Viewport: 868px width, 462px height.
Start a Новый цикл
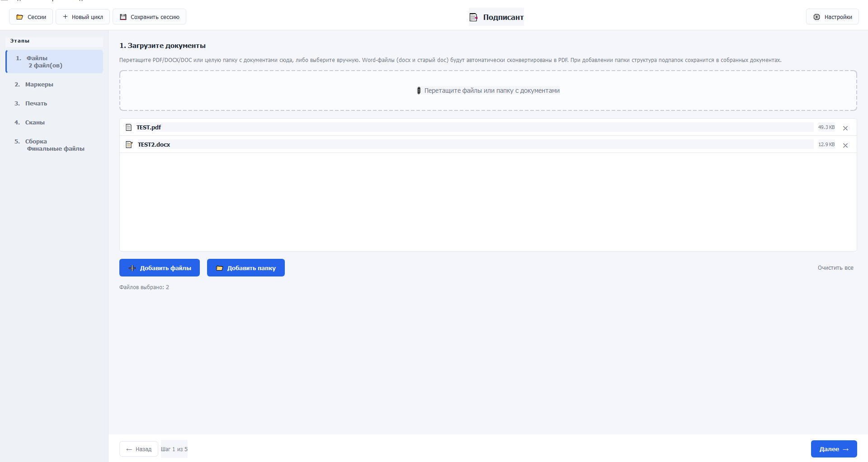pyautogui.click(x=83, y=17)
